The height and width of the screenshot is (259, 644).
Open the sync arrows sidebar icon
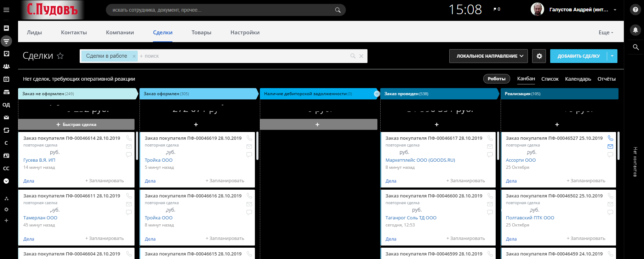6,130
